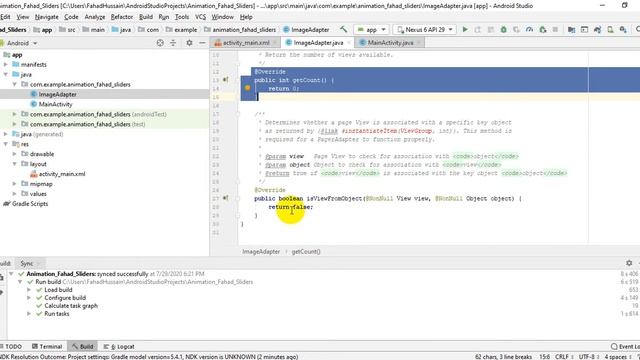The height and width of the screenshot is (360, 640).
Task: Expand the Load build node
Action: tap(29, 290)
